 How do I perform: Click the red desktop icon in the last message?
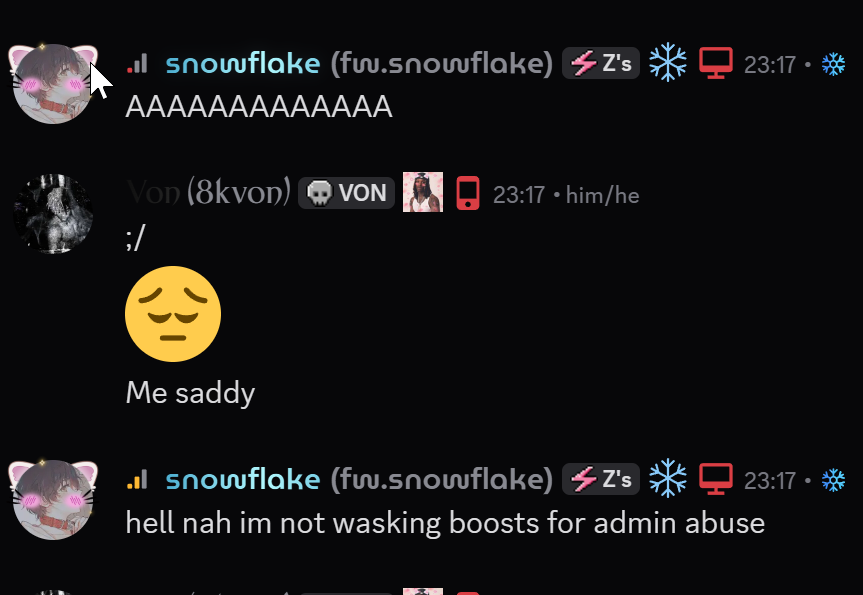click(x=715, y=479)
